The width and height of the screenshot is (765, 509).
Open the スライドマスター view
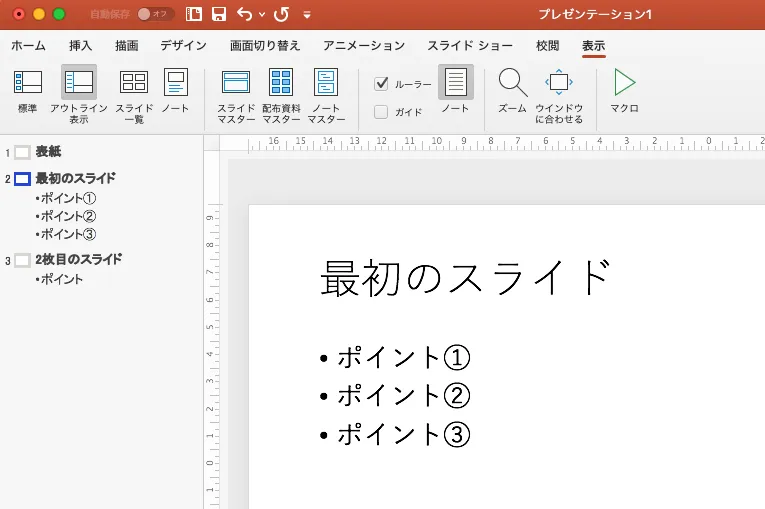tap(236, 96)
